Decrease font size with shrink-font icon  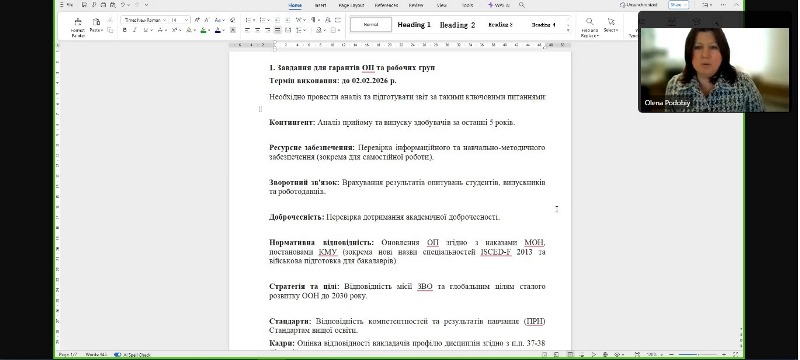(x=207, y=20)
